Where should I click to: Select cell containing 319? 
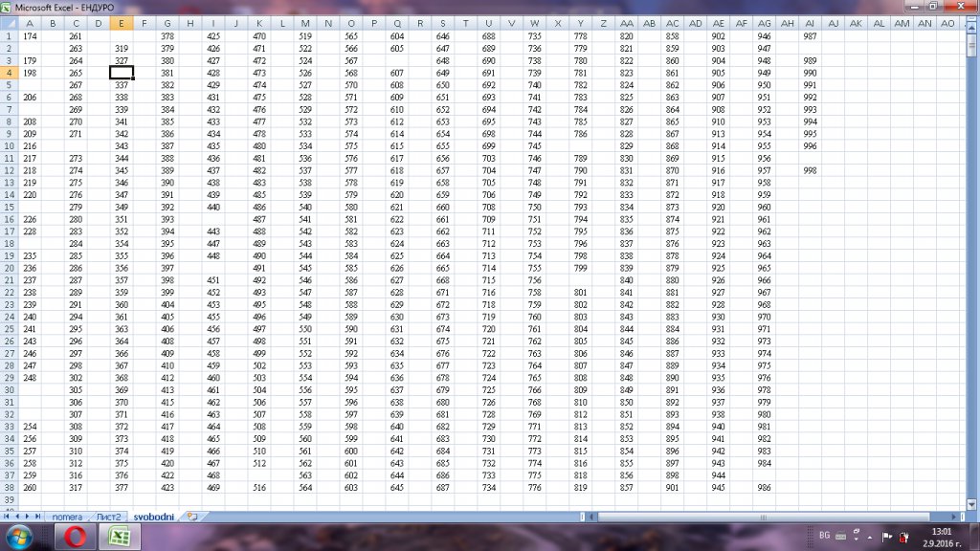tap(122, 48)
